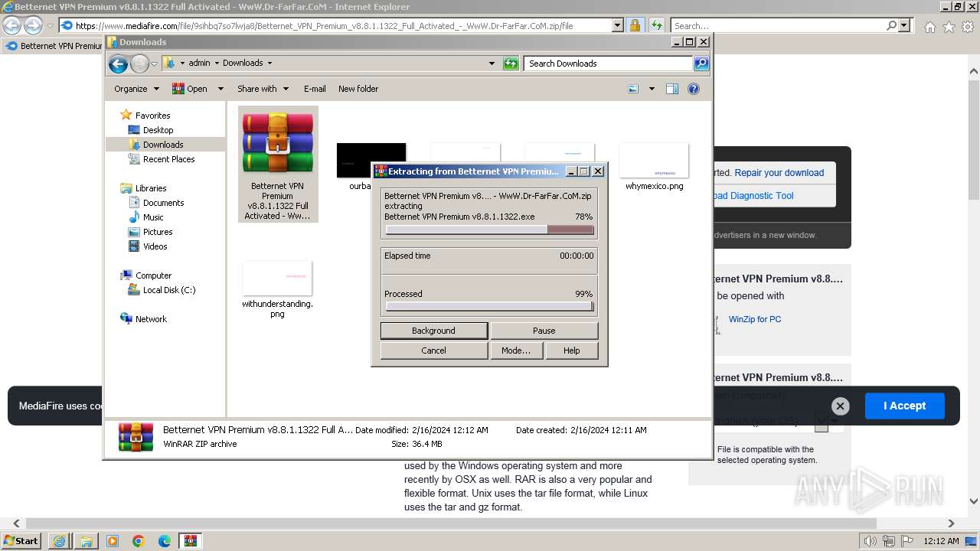980x551 pixels.
Task: Click the IE home icon
Action: [x=929, y=27]
